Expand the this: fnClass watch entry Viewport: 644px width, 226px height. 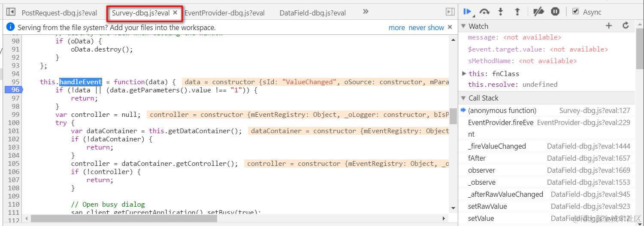(464, 73)
